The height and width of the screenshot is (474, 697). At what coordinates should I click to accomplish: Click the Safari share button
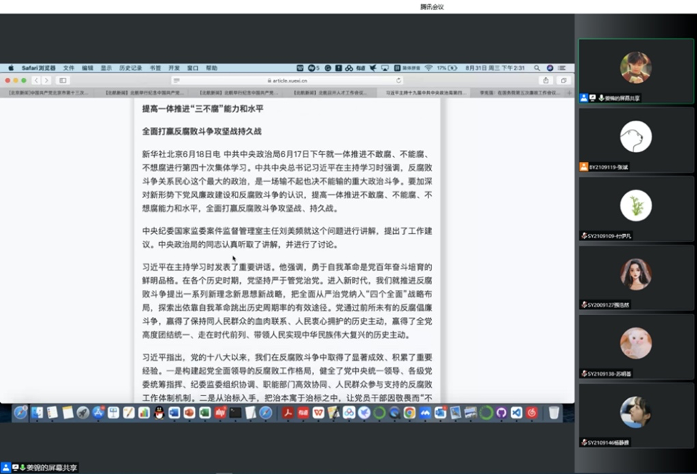pos(546,80)
